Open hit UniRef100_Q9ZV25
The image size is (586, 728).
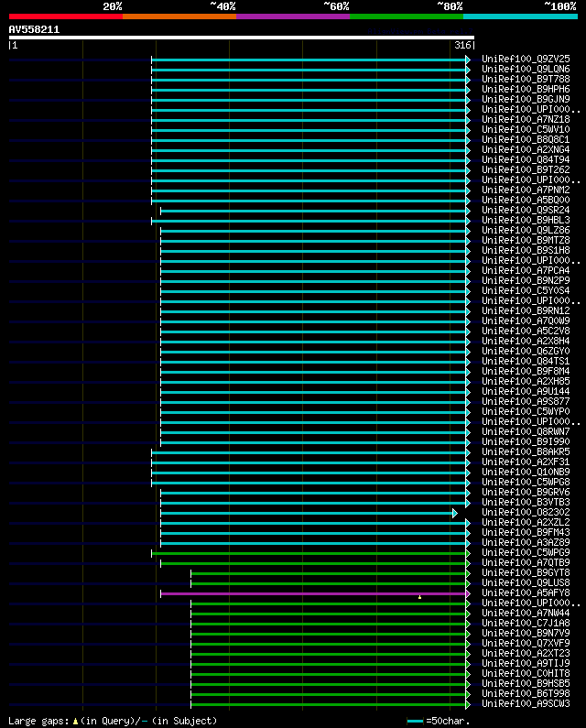pos(526,59)
